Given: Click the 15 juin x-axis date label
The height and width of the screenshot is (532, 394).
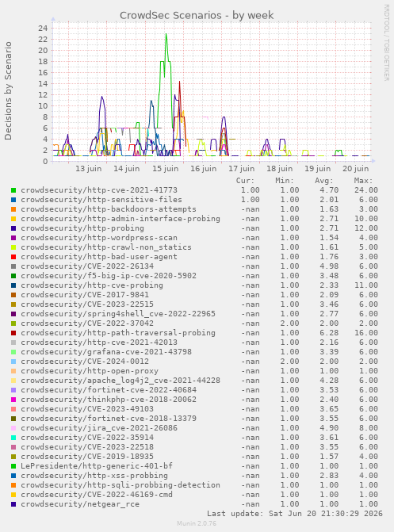Looking at the screenshot, I should pos(165,169).
